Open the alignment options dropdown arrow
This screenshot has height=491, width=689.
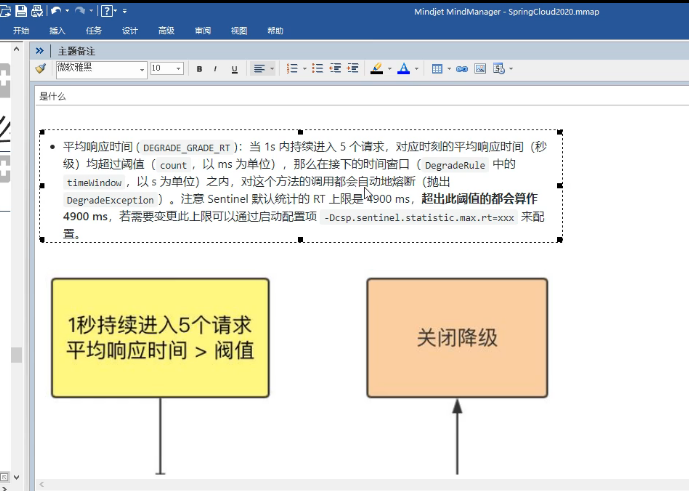272,69
